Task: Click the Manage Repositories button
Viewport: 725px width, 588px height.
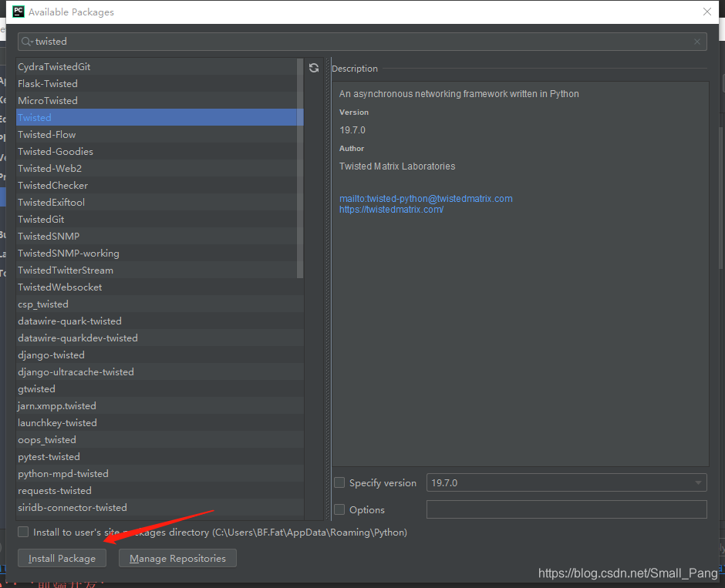Action: pos(177,558)
